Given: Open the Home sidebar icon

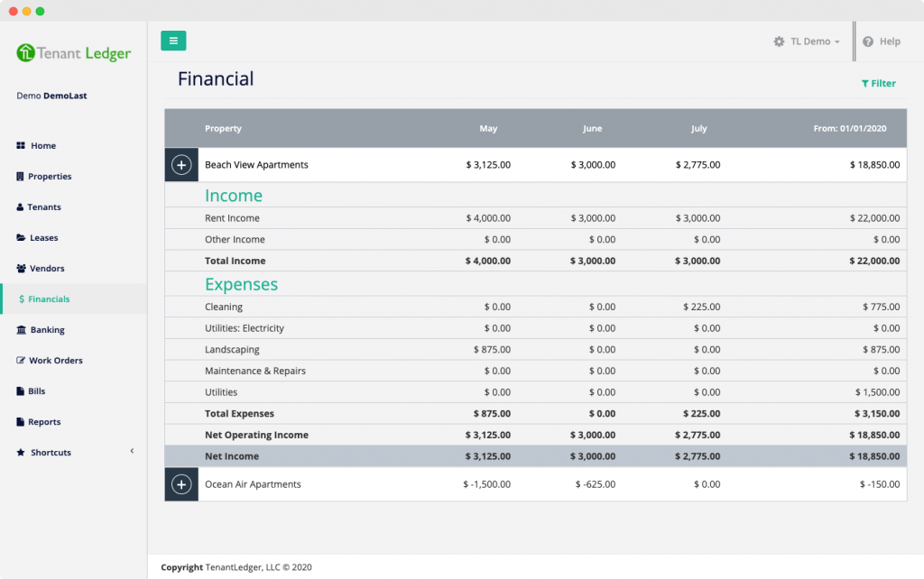Looking at the screenshot, I should coord(20,145).
